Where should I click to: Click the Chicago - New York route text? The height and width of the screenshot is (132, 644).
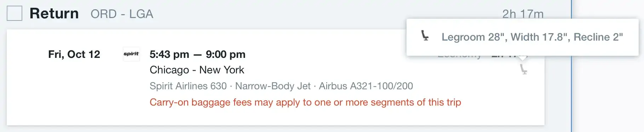197,70
